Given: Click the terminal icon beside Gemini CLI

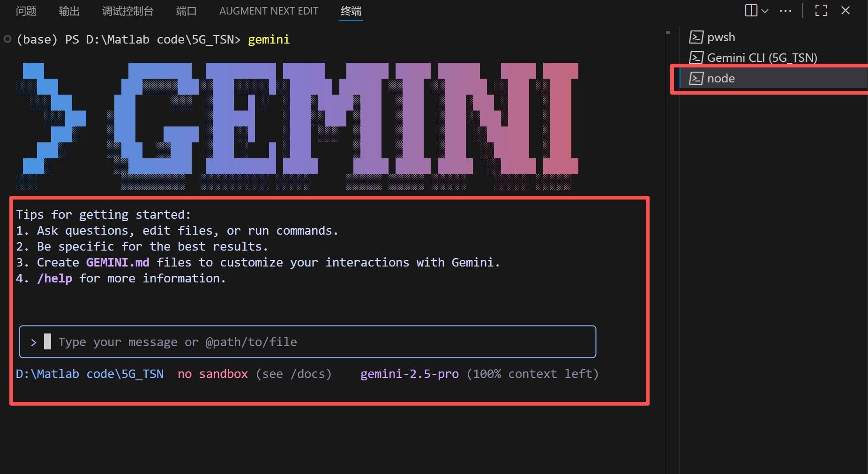Looking at the screenshot, I should [696, 57].
